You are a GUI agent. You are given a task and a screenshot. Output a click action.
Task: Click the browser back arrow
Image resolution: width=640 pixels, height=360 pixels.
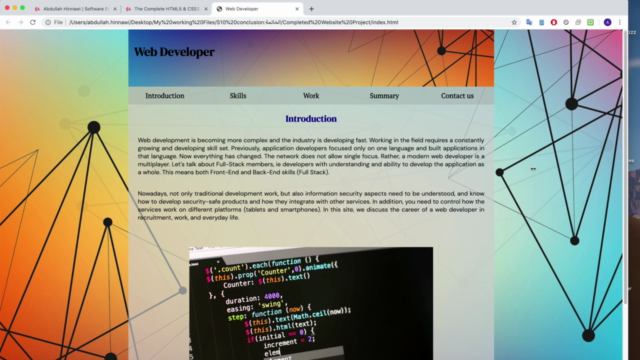pyautogui.click(x=8, y=22)
